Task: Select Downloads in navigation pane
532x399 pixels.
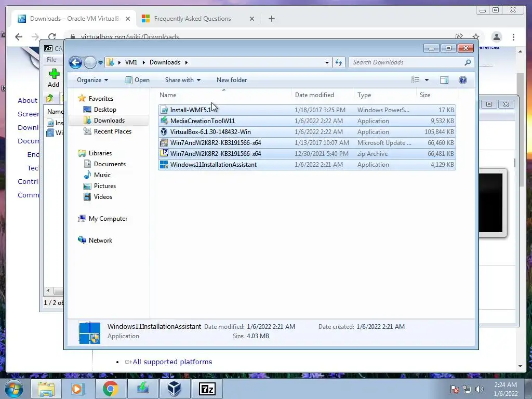Action: point(109,121)
